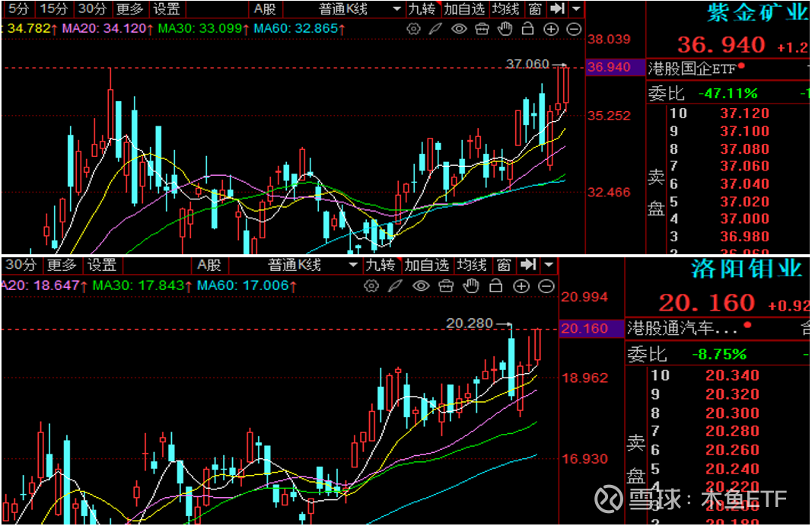Toggle 九转 indicator in 洛阳钼业 chart
Image resolution: width=812 pixels, height=526 pixels.
pos(381,266)
